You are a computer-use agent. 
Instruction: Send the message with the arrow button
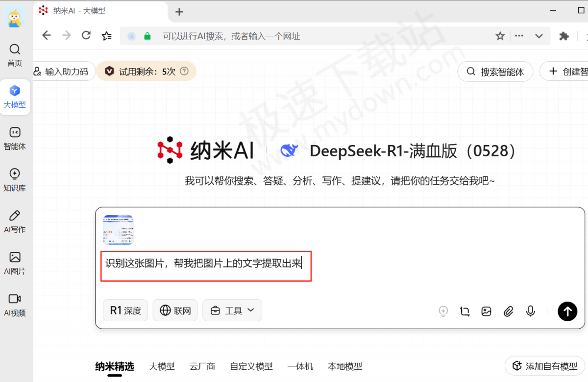[567, 311]
